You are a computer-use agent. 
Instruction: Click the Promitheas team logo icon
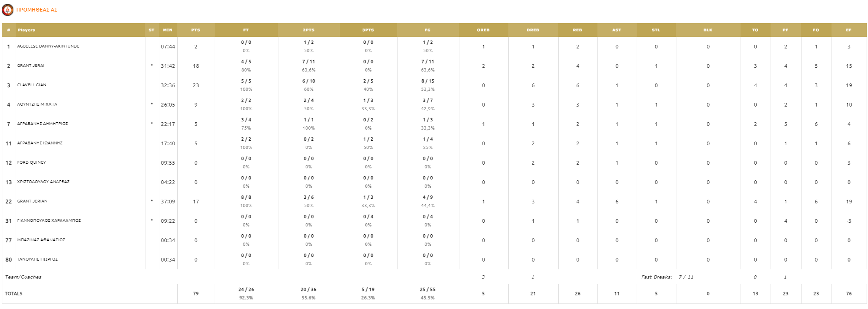tap(8, 10)
